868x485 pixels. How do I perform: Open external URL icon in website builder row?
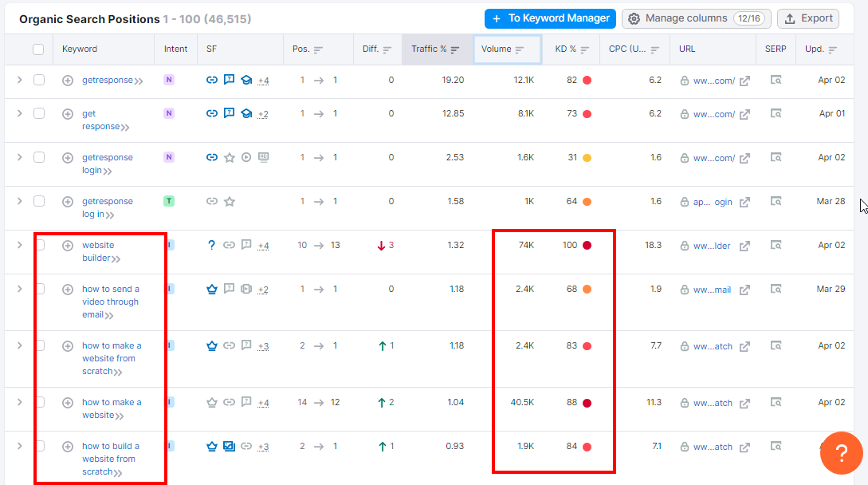click(x=744, y=246)
